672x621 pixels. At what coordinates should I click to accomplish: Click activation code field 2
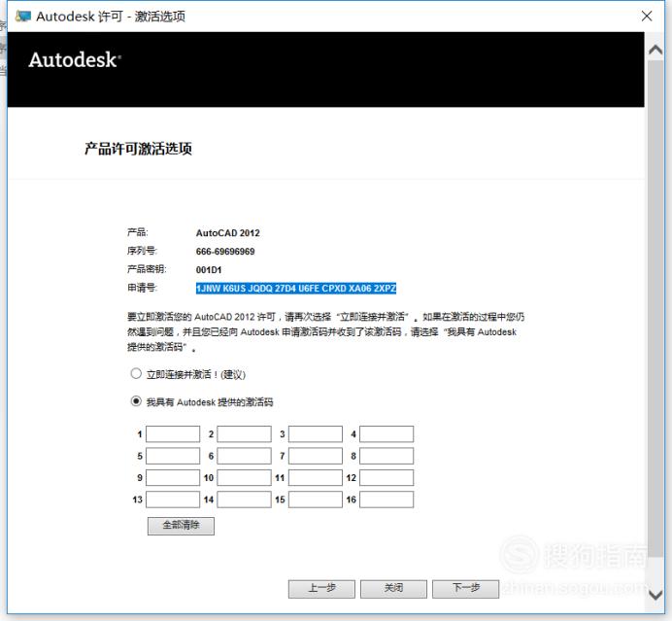tap(244, 433)
